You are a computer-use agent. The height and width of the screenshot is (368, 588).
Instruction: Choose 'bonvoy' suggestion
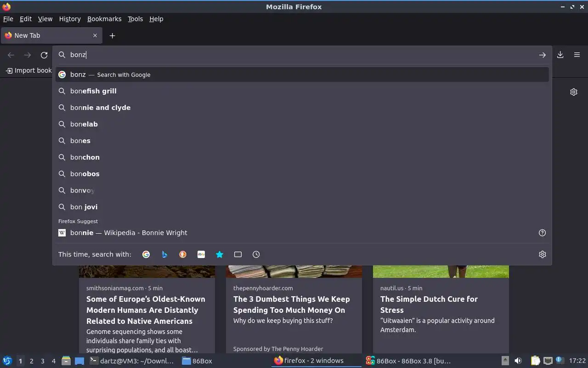point(302,190)
